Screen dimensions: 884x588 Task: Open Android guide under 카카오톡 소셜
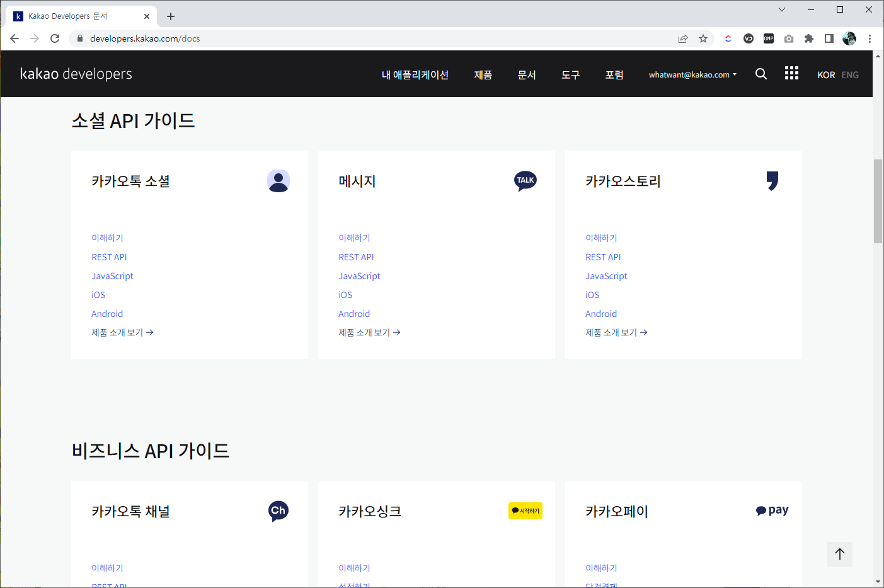coord(107,314)
